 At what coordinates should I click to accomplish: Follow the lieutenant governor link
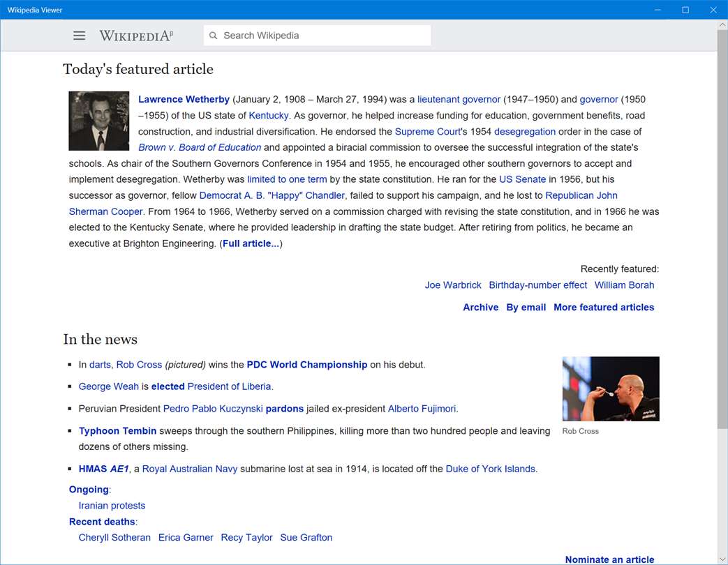pyautogui.click(x=459, y=99)
